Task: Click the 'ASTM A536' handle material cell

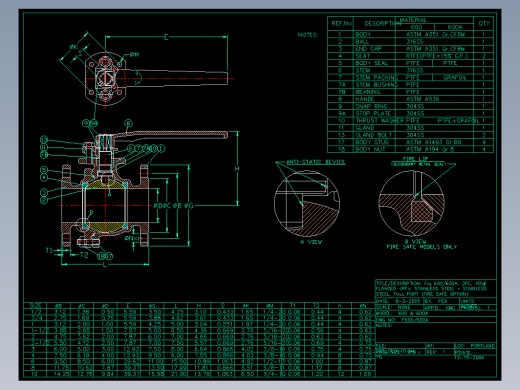Action: click(x=422, y=99)
